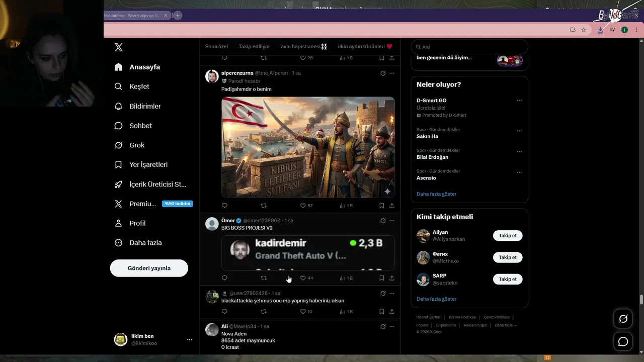The image size is (644, 362).
Task: Open Profil page
Action: [x=130, y=223]
